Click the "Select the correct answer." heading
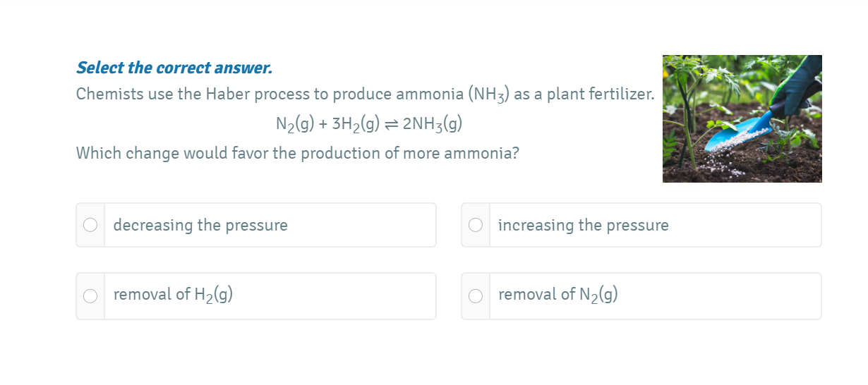The image size is (868, 385). [174, 68]
